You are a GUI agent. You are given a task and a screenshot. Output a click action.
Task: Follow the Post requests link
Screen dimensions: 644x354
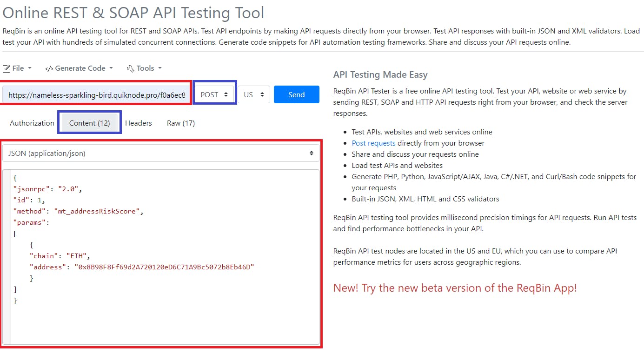click(x=374, y=143)
